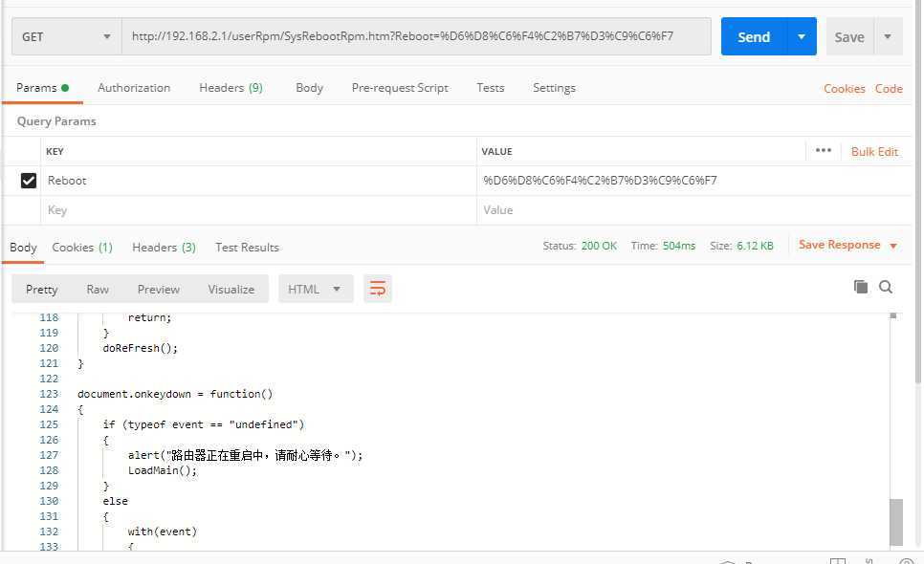This screenshot has width=924, height=564.
Task: Open the Save Response dropdown
Action: pyautogui.click(x=848, y=245)
